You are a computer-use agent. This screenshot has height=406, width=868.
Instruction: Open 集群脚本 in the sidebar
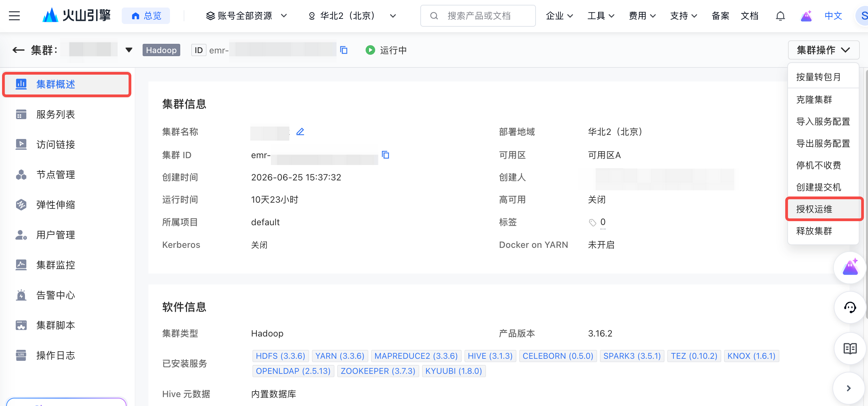point(67,326)
